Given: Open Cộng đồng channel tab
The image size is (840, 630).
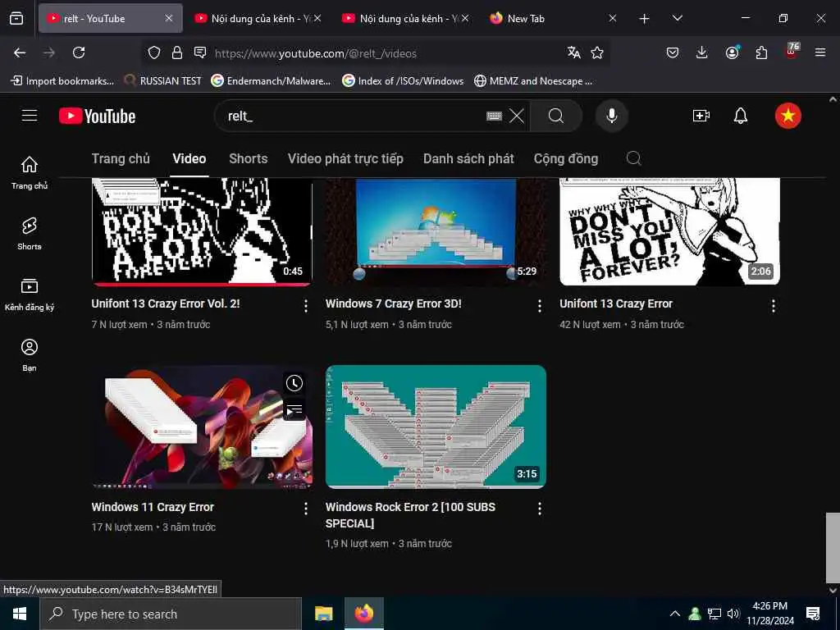Looking at the screenshot, I should click(x=566, y=158).
